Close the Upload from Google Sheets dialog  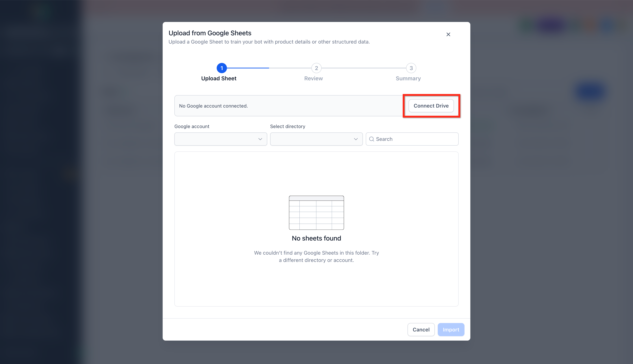pos(448,35)
